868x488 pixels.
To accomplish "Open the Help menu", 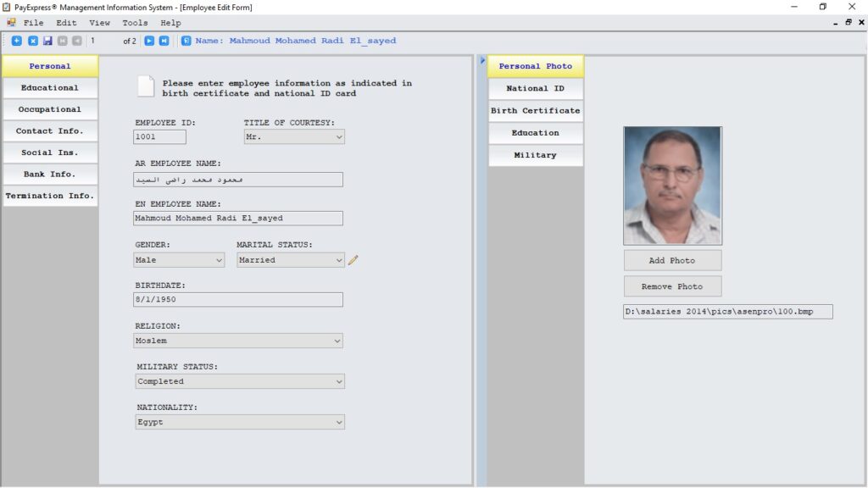I will coord(170,23).
